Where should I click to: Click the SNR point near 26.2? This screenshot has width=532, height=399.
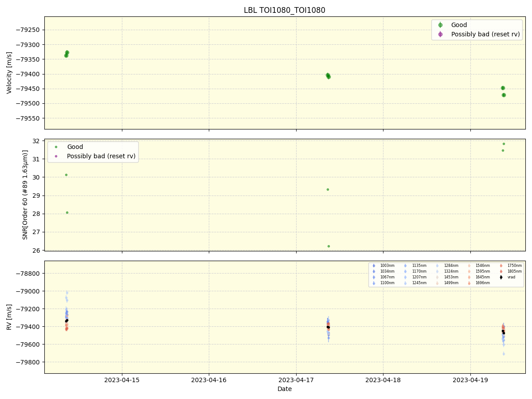(329, 246)
